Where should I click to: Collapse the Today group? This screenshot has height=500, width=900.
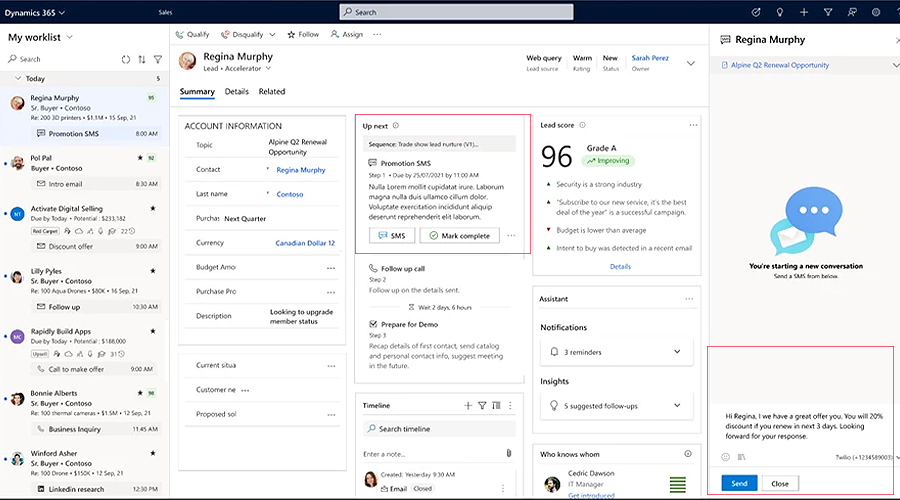[x=18, y=78]
